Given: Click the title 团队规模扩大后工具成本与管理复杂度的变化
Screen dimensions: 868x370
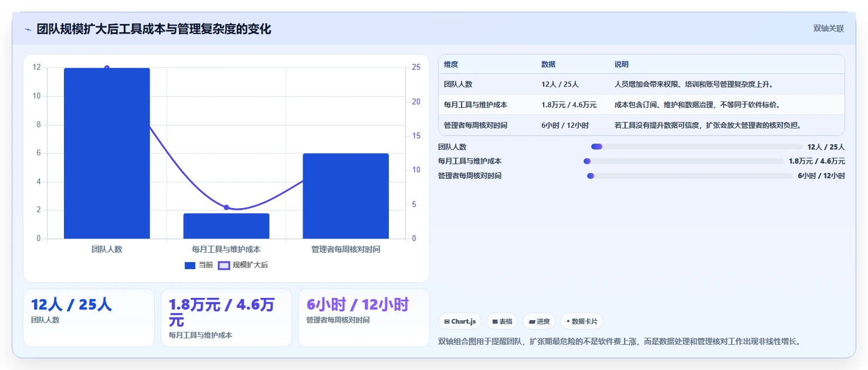Looking at the screenshot, I should pyautogui.click(x=154, y=29).
